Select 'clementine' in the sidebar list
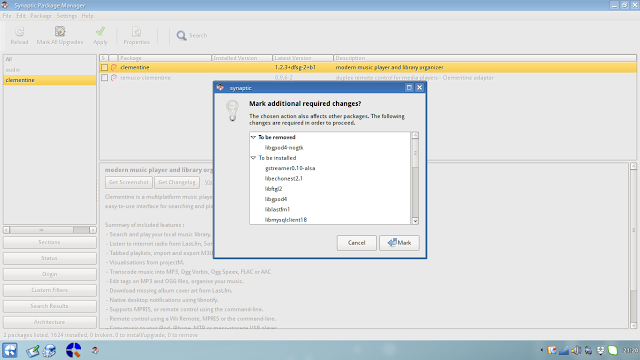The width and height of the screenshot is (640, 360). point(50,80)
